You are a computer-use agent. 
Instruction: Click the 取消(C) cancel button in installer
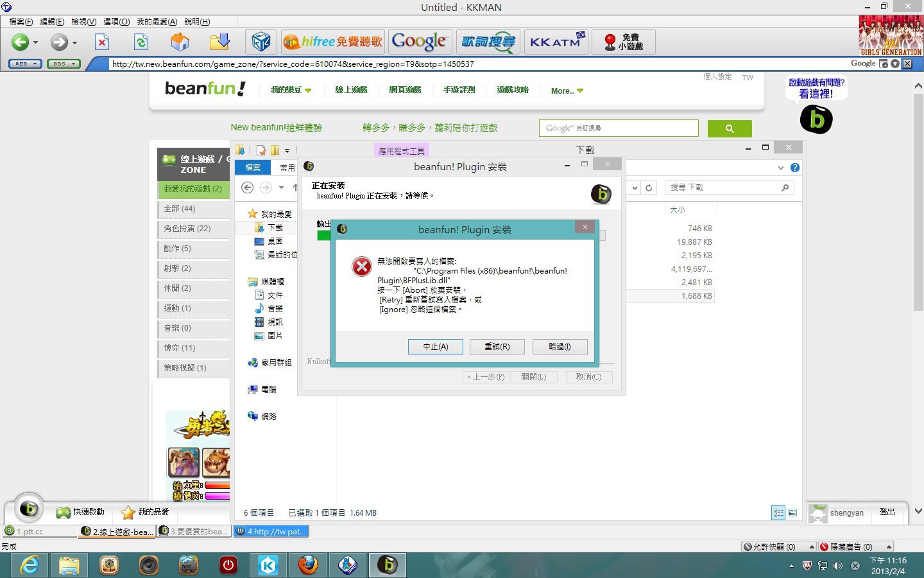pyautogui.click(x=589, y=377)
